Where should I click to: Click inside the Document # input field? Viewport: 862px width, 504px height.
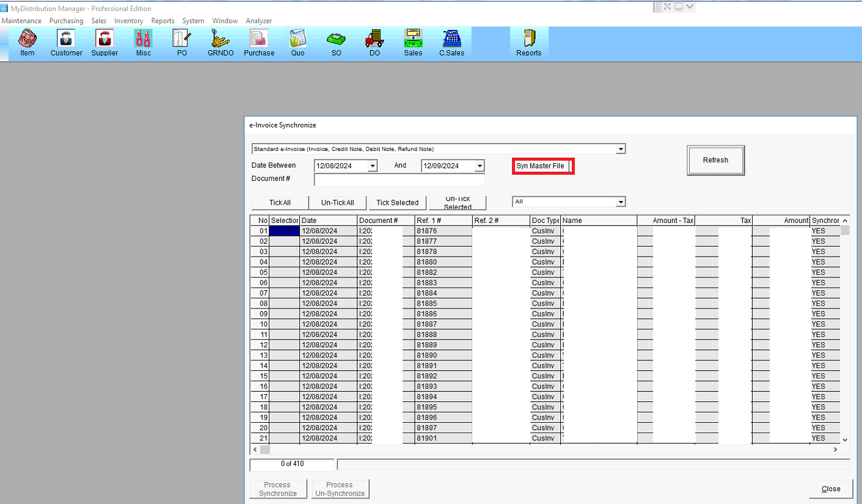point(399,180)
